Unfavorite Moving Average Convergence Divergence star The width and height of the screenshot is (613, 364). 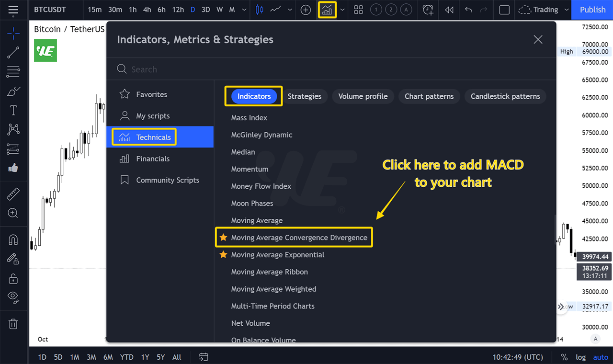[223, 238]
